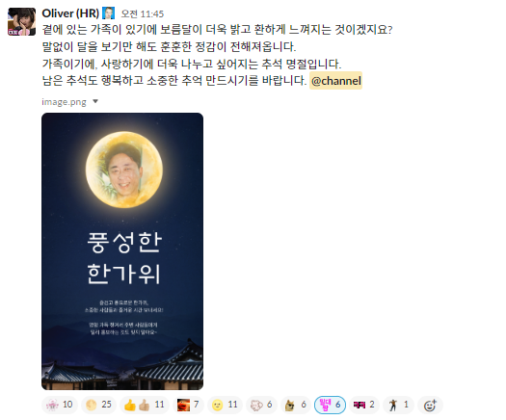Remove your highlighted pink Korean text reaction

point(330,405)
